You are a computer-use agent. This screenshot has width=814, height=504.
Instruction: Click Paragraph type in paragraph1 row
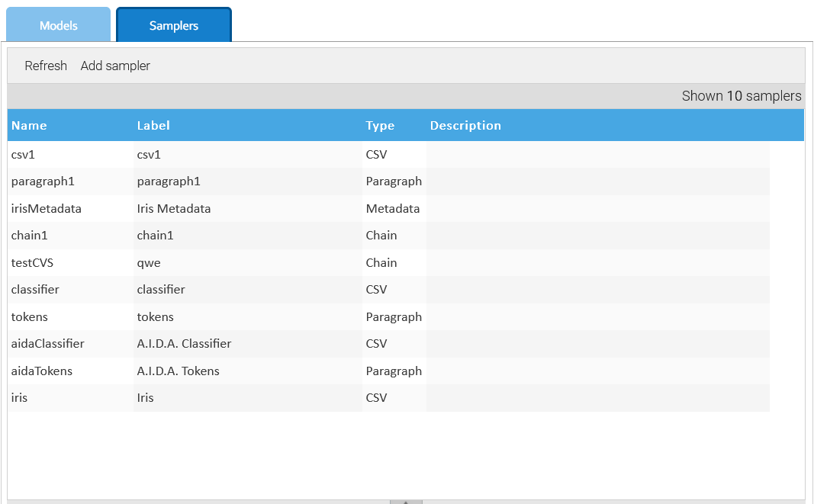394,181
